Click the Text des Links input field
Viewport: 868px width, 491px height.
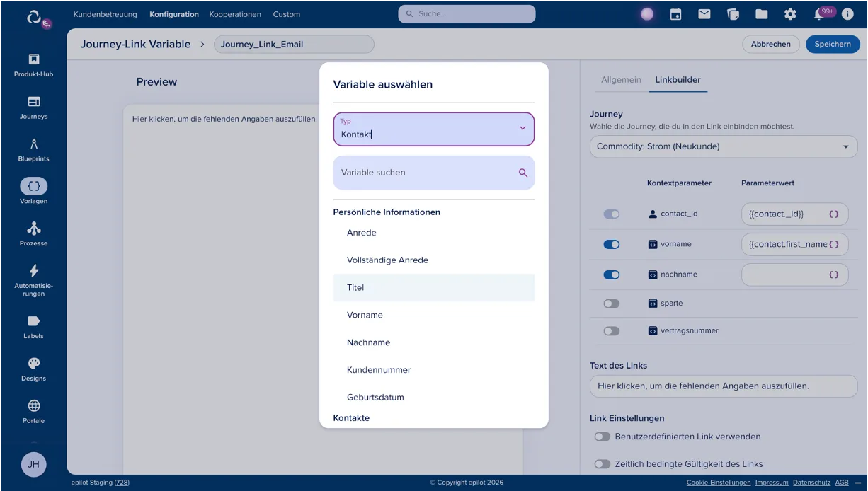tap(724, 386)
